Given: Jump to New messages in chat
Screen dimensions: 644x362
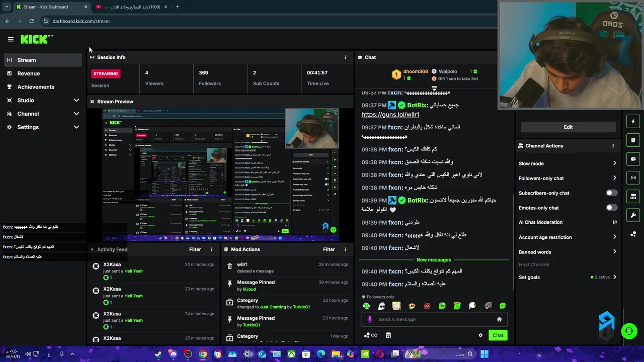Looking at the screenshot, I should 434,260.
